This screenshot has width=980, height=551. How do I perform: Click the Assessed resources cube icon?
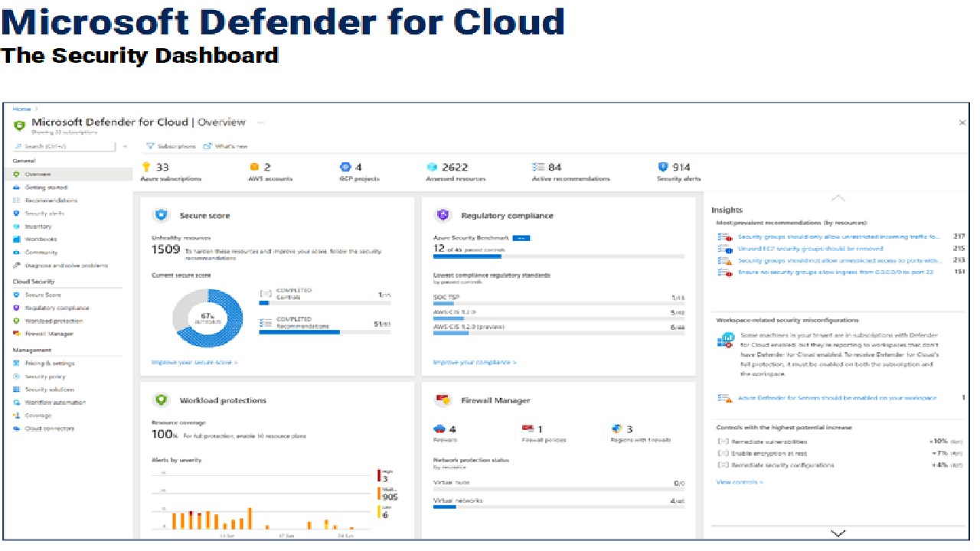point(433,167)
